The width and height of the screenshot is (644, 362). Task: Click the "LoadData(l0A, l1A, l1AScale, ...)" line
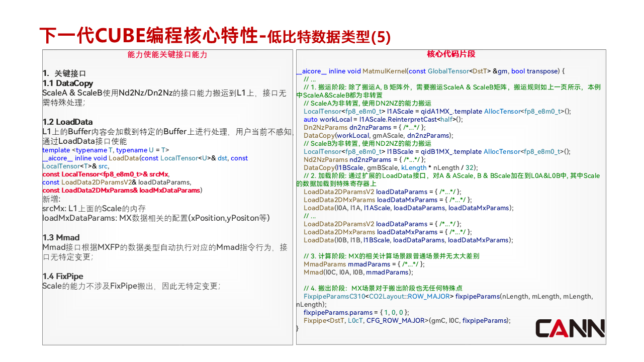pos(409,208)
